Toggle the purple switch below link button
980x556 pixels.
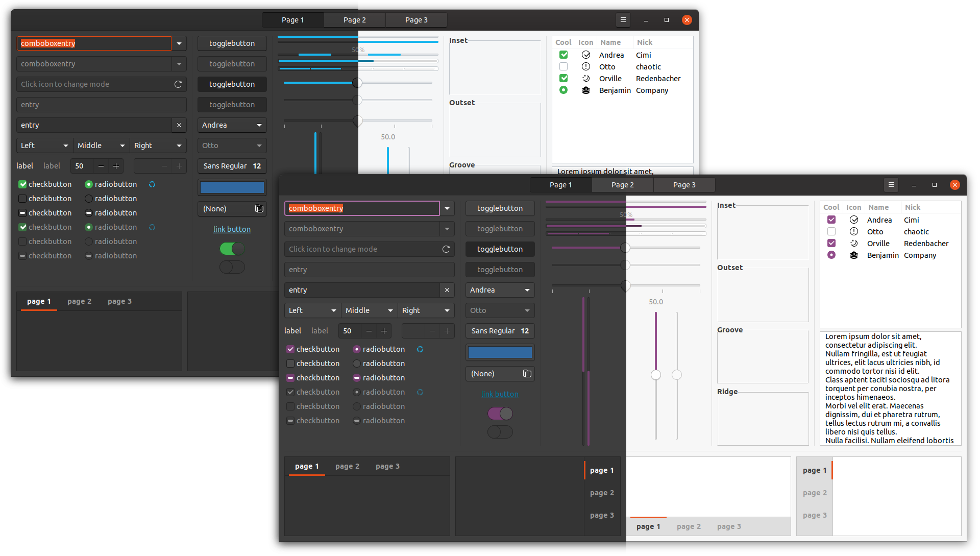[x=500, y=414]
